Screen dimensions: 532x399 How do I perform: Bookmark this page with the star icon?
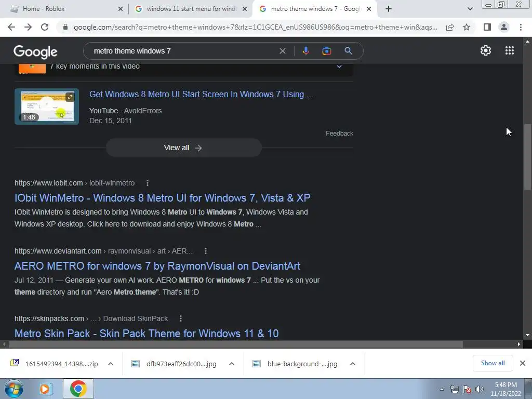[x=467, y=27]
